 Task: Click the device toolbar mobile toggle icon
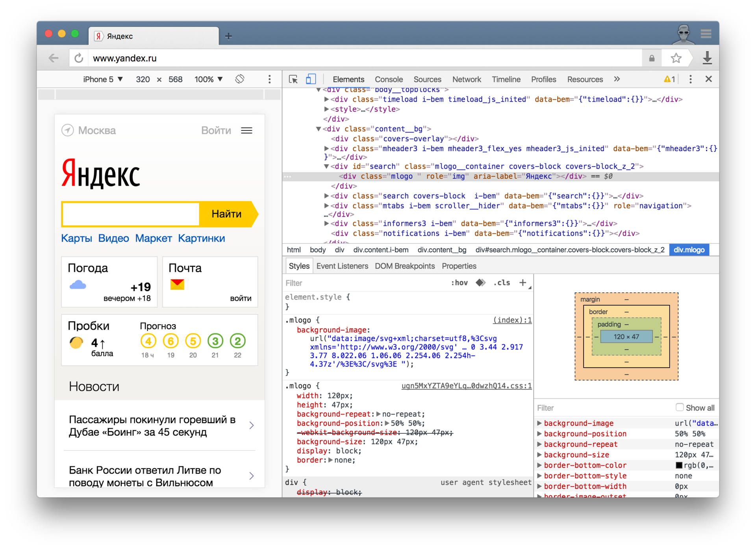[311, 80]
